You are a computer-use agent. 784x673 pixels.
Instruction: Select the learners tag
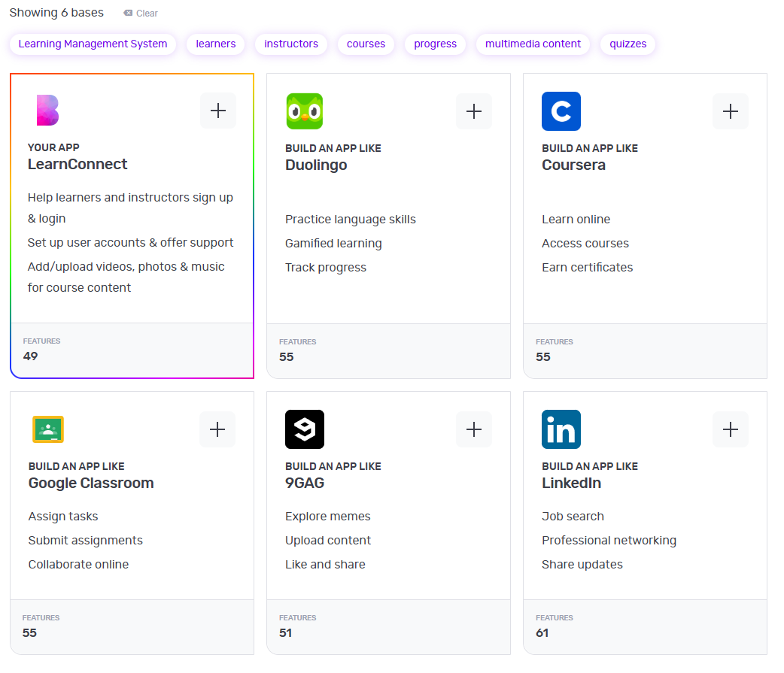click(215, 44)
